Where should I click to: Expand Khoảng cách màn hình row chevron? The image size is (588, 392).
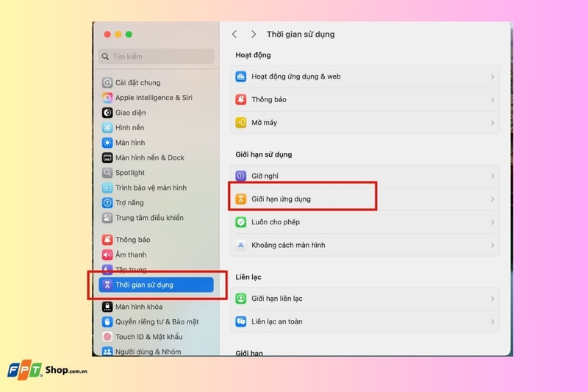pyautogui.click(x=492, y=246)
